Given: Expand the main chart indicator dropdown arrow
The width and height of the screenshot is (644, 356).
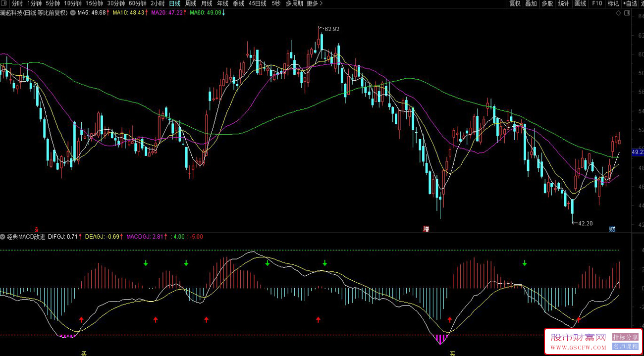Looking at the screenshot, I should pos(73,13).
